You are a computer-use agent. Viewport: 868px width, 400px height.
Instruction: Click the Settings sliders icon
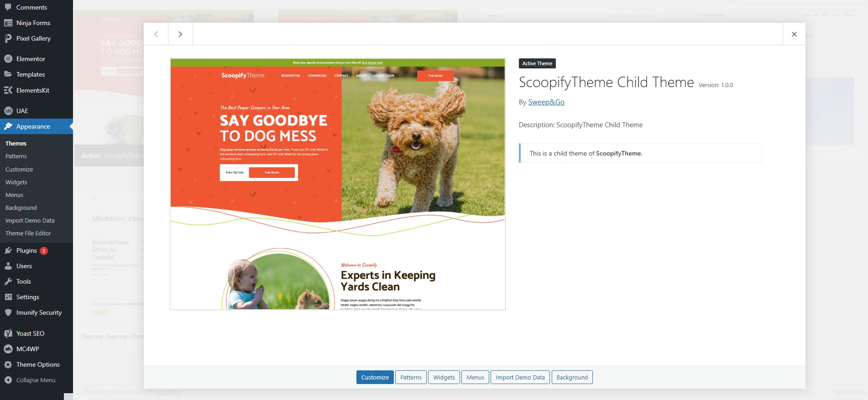tap(8, 297)
